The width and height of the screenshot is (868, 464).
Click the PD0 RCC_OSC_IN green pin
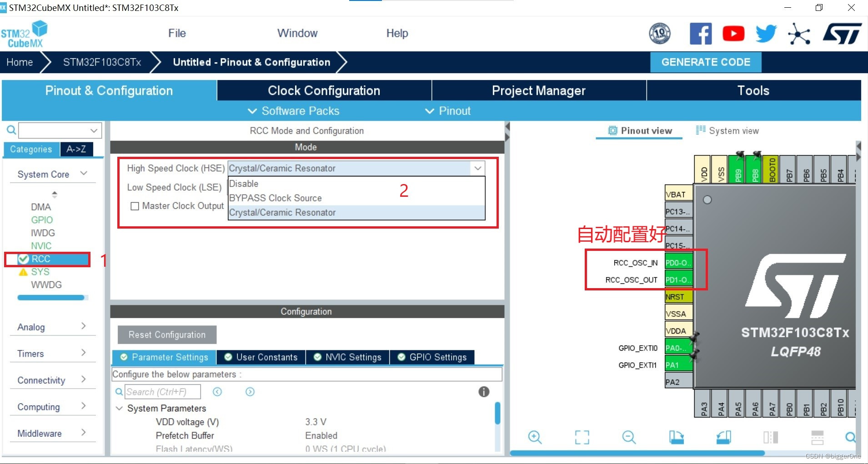coord(678,263)
